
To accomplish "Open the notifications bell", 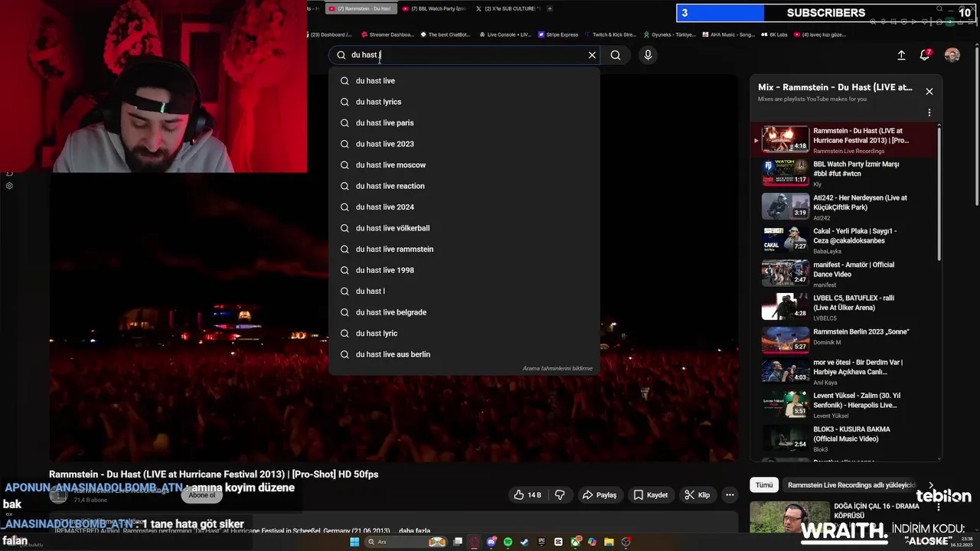I will [x=925, y=55].
